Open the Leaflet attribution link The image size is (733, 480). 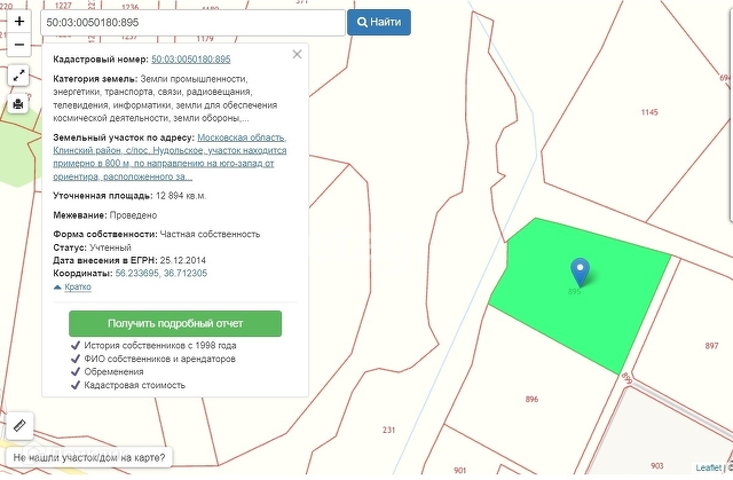709,468
